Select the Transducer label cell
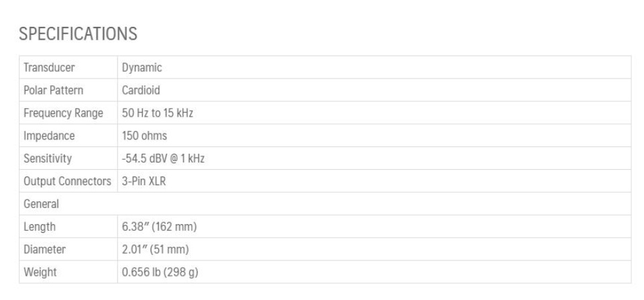The height and width of the screenshot is (300, 644). (68, 67)
